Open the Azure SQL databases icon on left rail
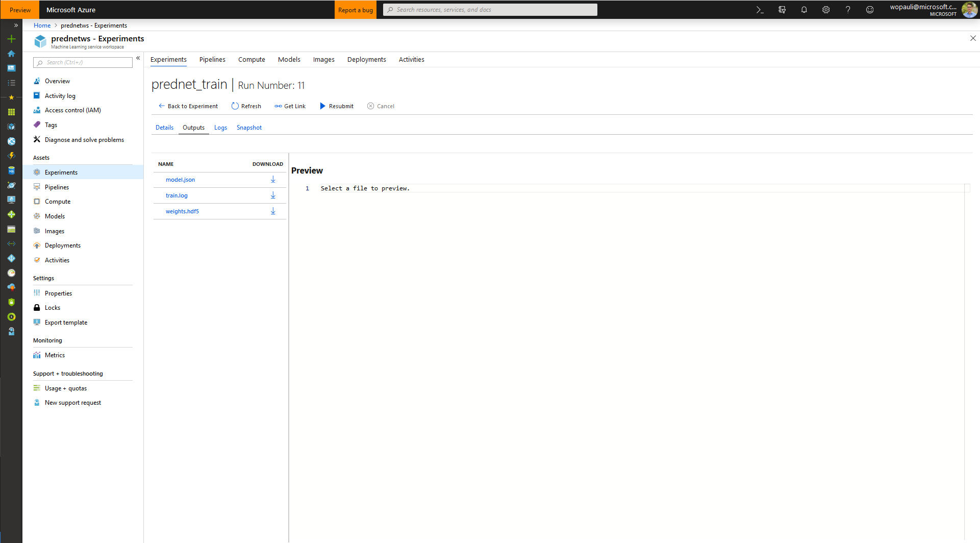The width and height of the screenshot is (980, 543). pos(11,170)
